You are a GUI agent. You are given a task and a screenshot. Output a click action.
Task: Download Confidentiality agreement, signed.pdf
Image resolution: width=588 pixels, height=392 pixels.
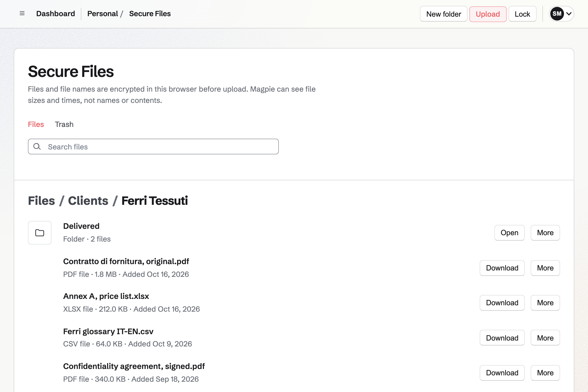tap(502, 373)
